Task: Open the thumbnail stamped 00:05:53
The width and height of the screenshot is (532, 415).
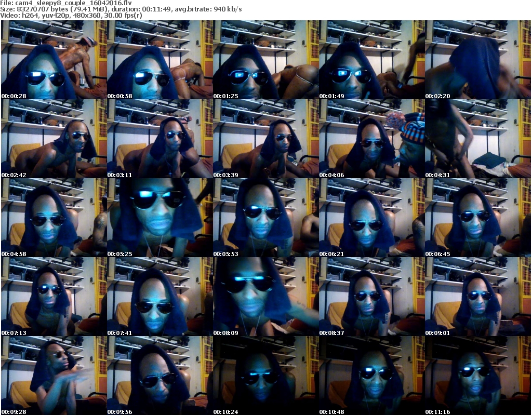Action: [265, 218]
